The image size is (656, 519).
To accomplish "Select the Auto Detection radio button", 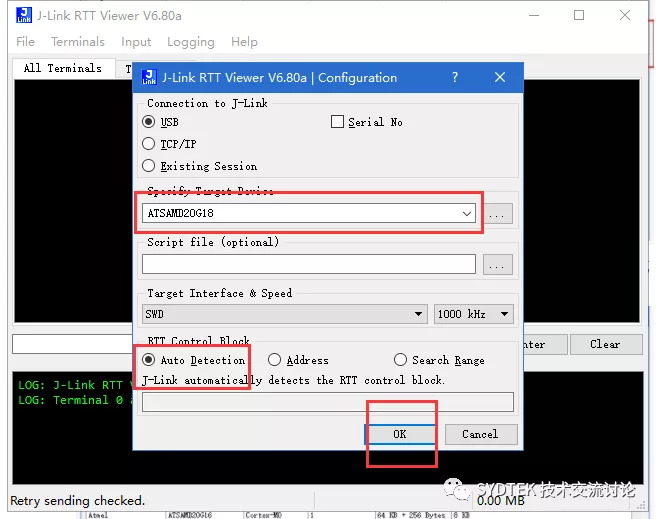I will coord(149,360).
